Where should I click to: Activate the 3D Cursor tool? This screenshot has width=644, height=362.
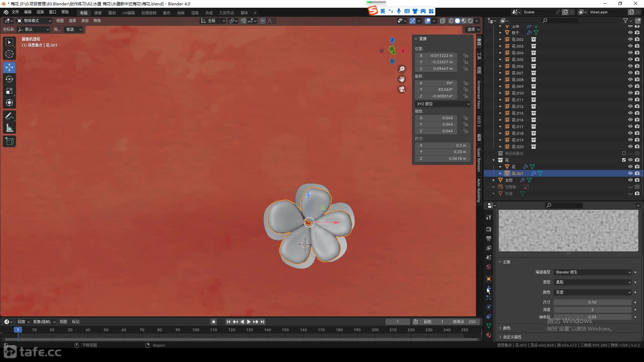[9, 54]
